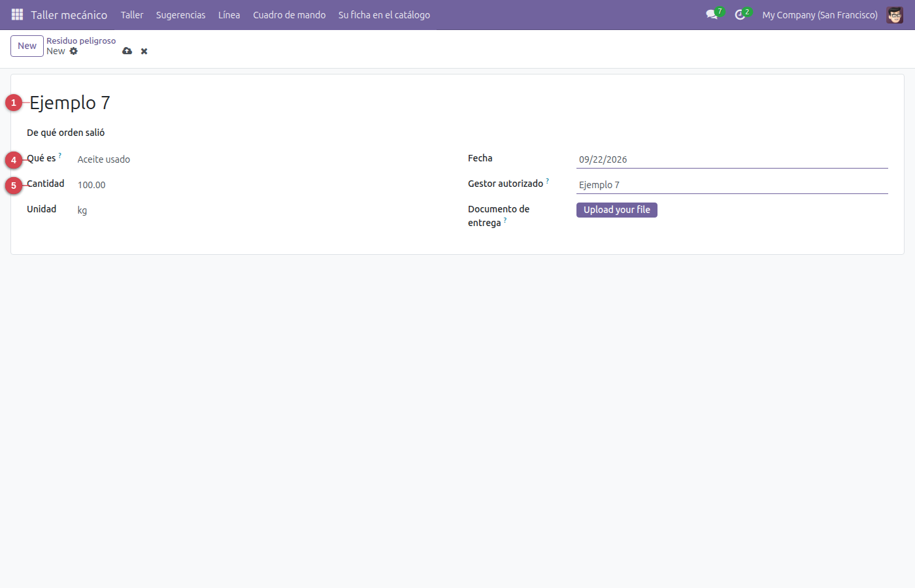Image resolution: width=915 pixels, height=588 pixels.
Task: Open the gear actions menu
Action: pos(74,51)
